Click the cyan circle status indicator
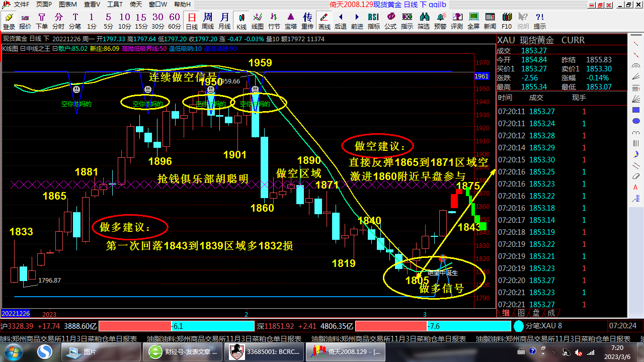Screen dimensions: 644x362 coord(519,326)
